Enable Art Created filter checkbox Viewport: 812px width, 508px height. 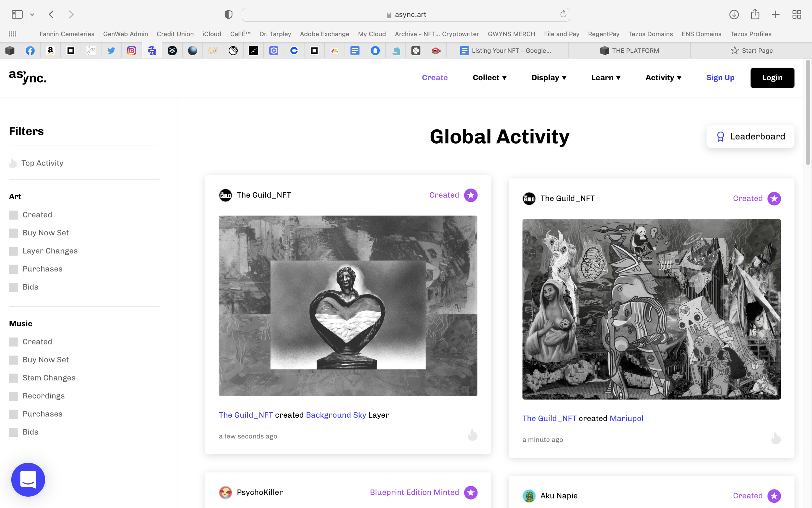pyautogui.click(x=13, y=215)
